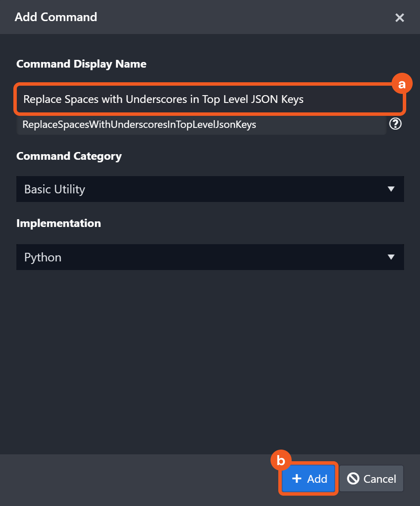Screen dimensions: 420x506
Task: Click the Command Display Name text field
Action: (209, 99)
